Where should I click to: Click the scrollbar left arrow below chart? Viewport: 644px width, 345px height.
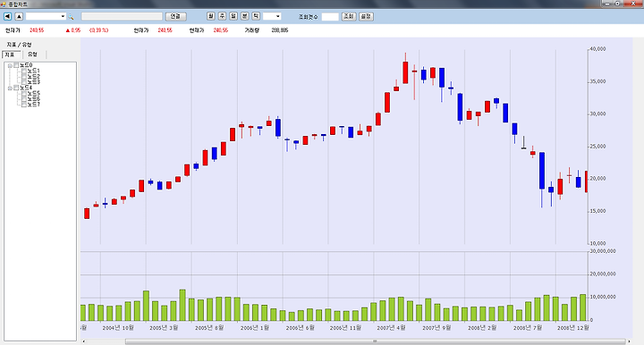click(84, 341)
